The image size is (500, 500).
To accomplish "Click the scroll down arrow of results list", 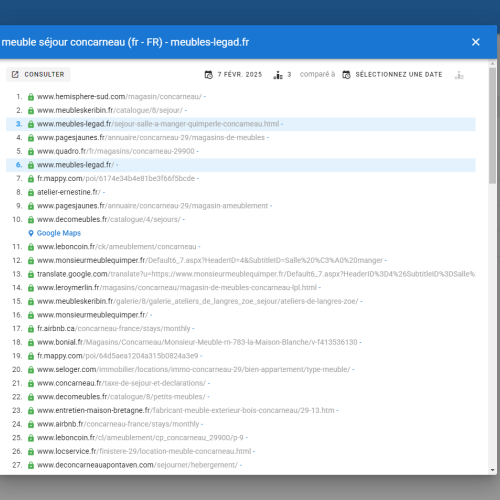I will click(x=492, y=470).
